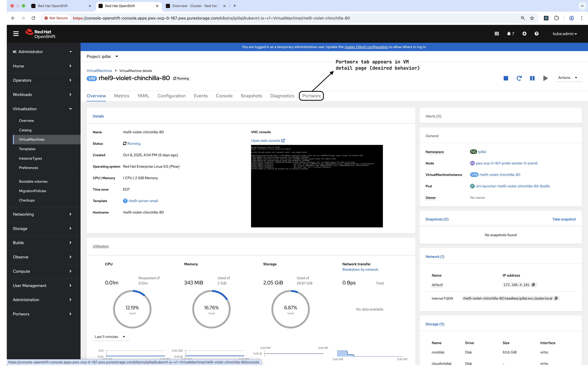Click the Take snapshot link
The width and height of the screenshot is (588, 373).
pyautogui.click(x=564, y=219)
